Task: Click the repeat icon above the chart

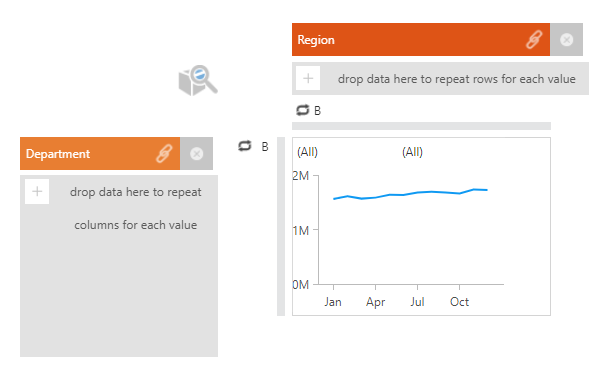Action: pyautogui.click(x=303, y=110)
